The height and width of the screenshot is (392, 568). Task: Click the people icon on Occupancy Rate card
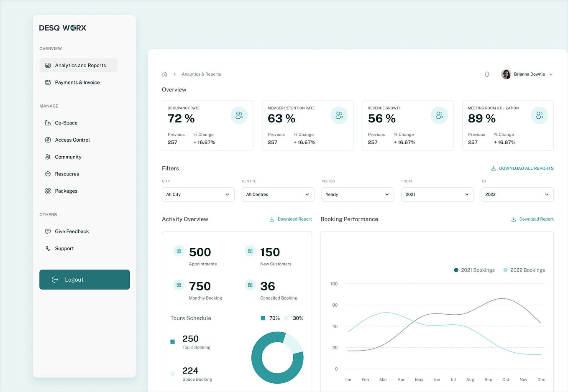[x=239, y=115]
